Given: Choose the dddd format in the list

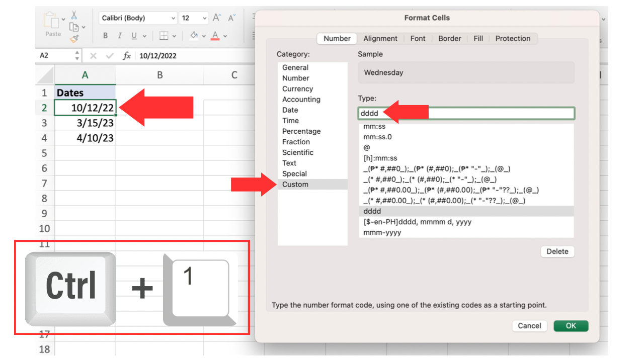Looking at the screenshot, I should 466,211.
